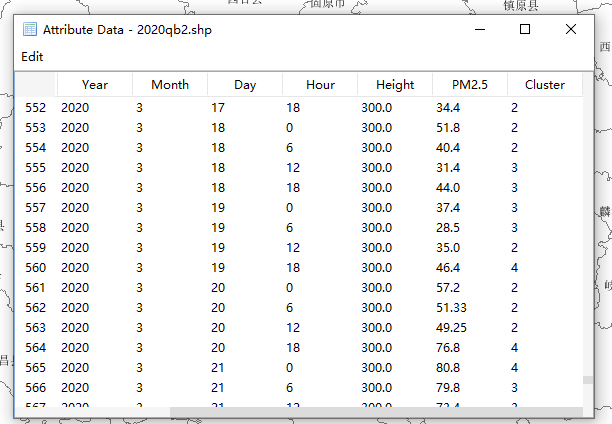Screen dimensions: 612x424
Task: Click the Hour column header
Action: pos(320,85)
